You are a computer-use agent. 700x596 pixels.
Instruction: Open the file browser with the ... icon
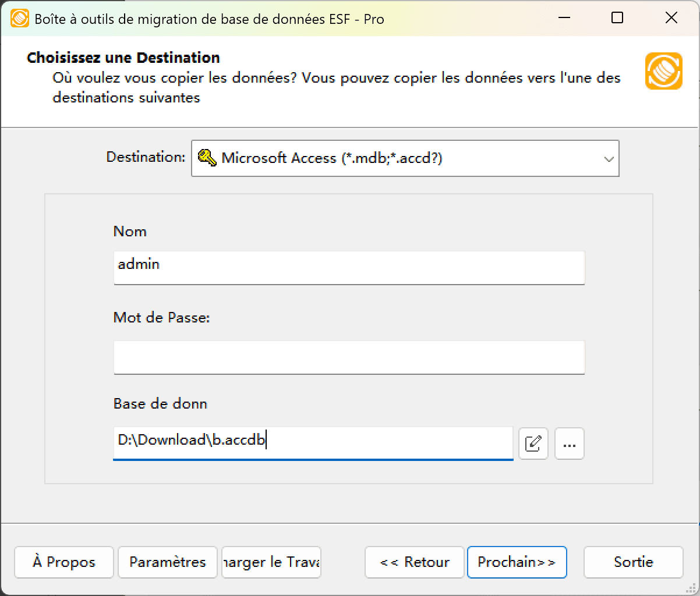569,444
